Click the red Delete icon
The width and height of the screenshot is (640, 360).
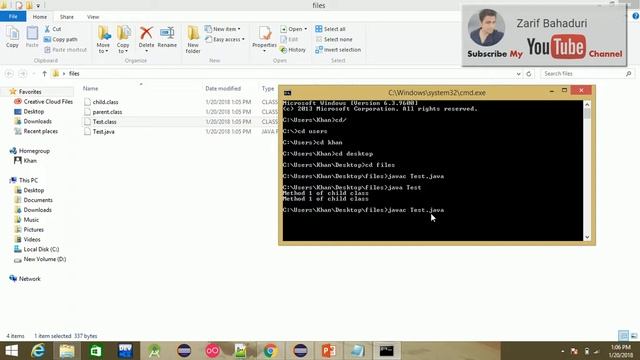[x=146, y=33]
